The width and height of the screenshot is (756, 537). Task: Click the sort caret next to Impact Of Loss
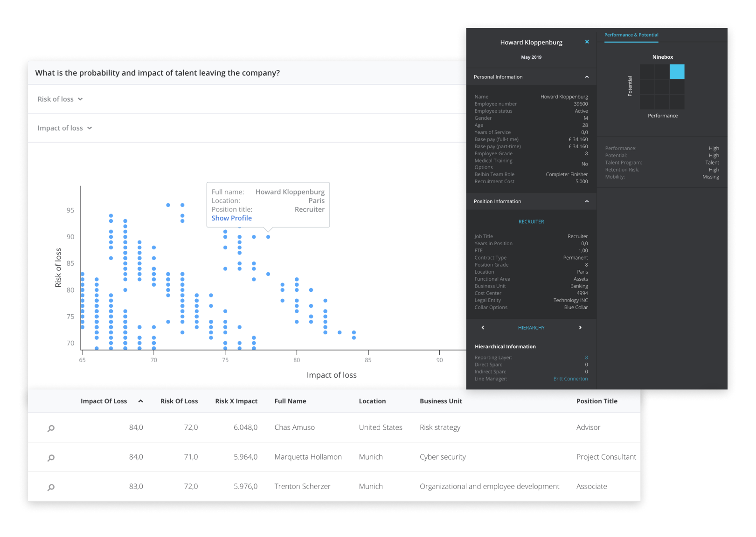[x=140, y=400]
